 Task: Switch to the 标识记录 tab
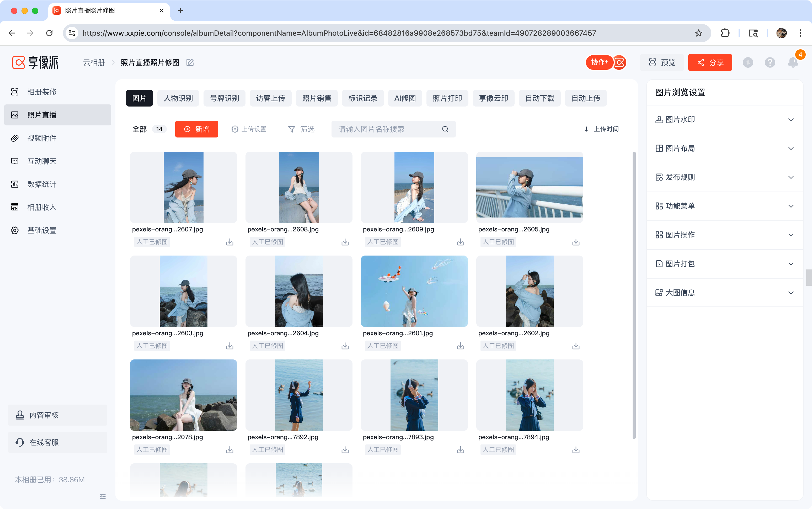coord(362,98)
